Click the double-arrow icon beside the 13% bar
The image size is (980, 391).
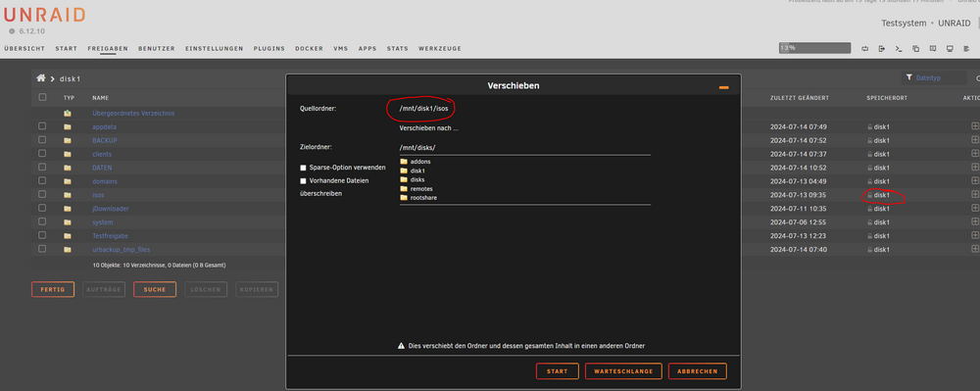pyautogui.click(x=865, y=48)
